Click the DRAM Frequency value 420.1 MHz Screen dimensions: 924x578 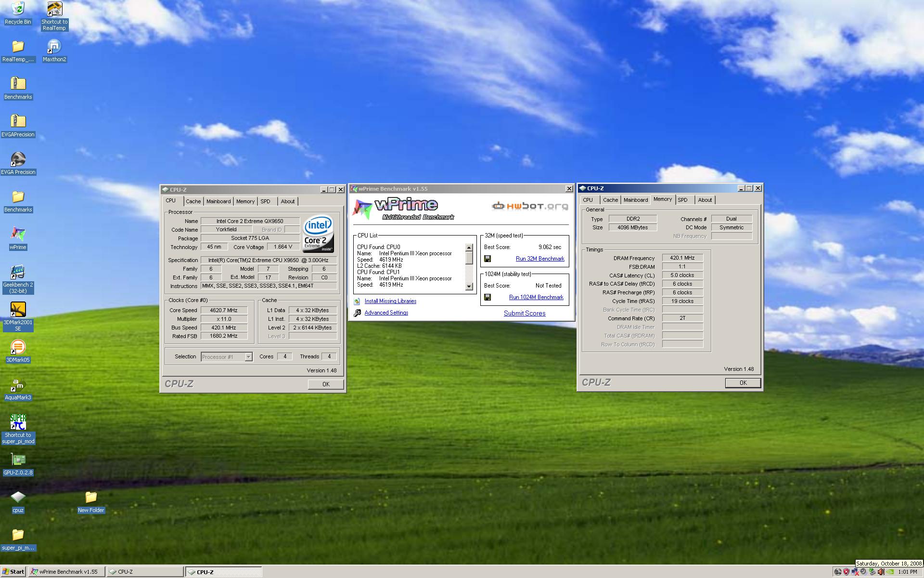[x=682, y=258]
